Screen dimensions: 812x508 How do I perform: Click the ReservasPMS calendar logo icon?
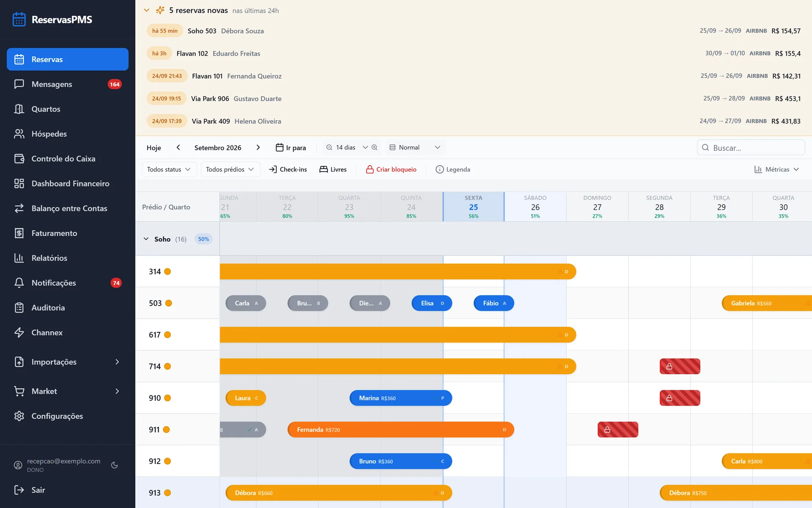click(x=19, y=19)
